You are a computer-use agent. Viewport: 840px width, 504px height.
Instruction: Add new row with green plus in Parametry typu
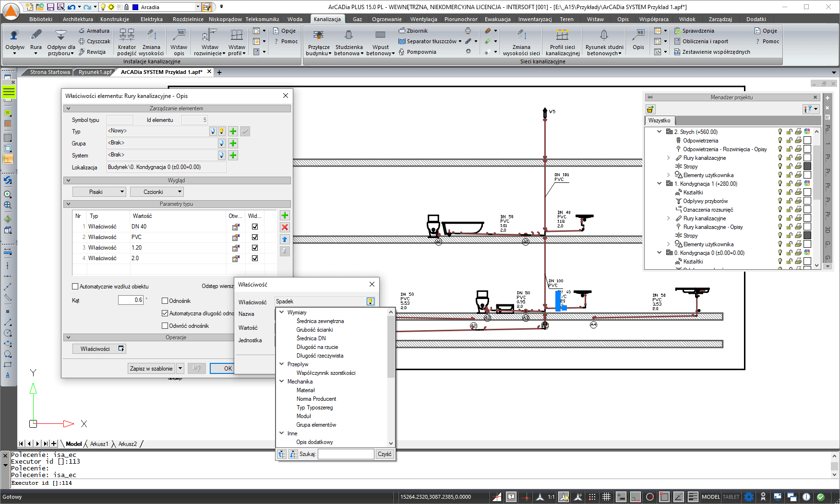click(285, 216)
